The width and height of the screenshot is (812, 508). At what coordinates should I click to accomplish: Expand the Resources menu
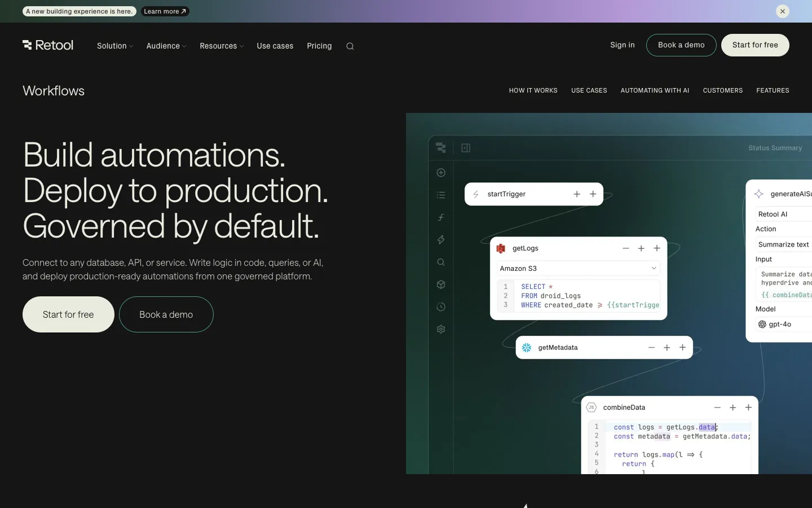(222, 46)
